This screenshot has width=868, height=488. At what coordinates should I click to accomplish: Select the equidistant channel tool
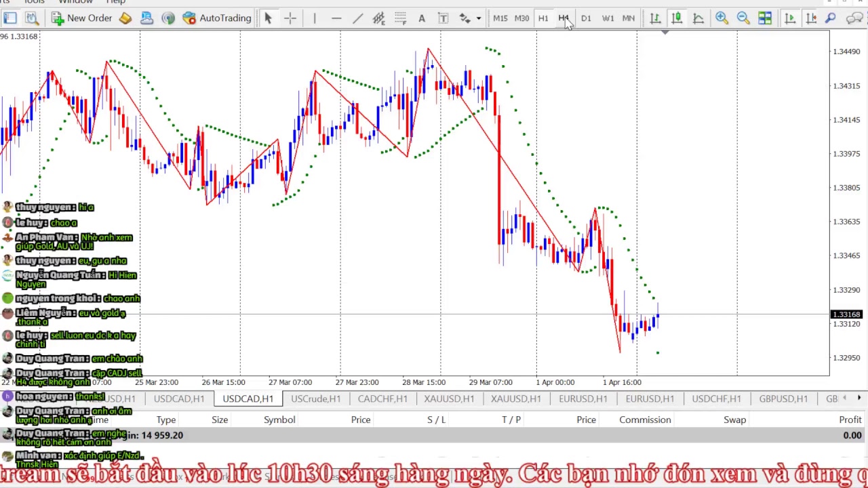379,18
